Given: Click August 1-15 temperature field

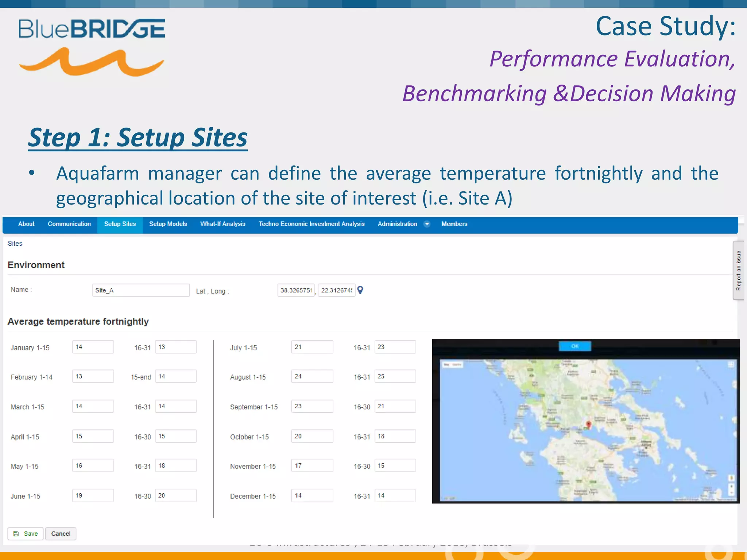Looking at the screenshot, I should (x=312, y=376).
